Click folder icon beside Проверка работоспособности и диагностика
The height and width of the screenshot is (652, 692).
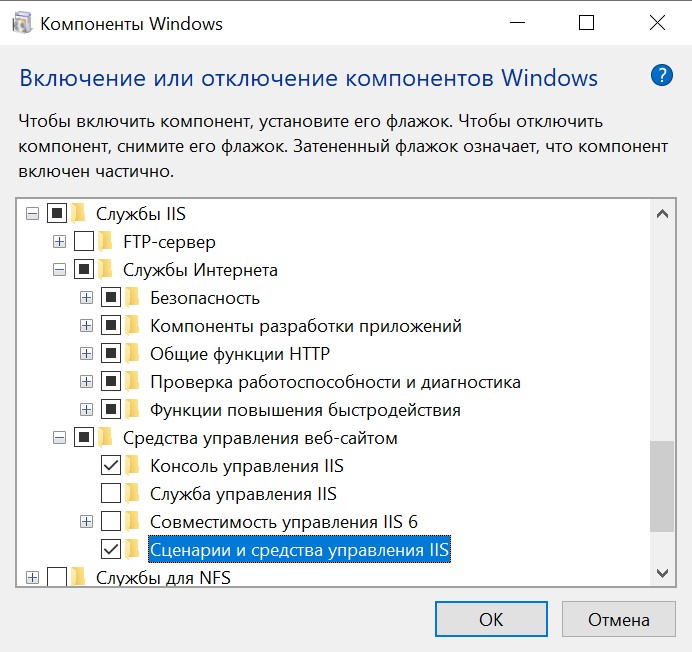click(x=133, y=382)
